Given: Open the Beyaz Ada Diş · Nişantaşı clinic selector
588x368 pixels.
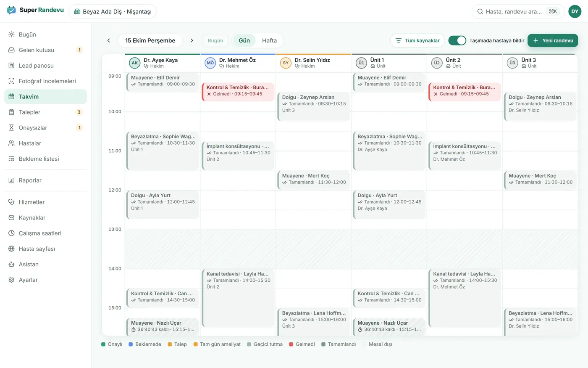Looking at the screenshot, I should click(113, 11).
